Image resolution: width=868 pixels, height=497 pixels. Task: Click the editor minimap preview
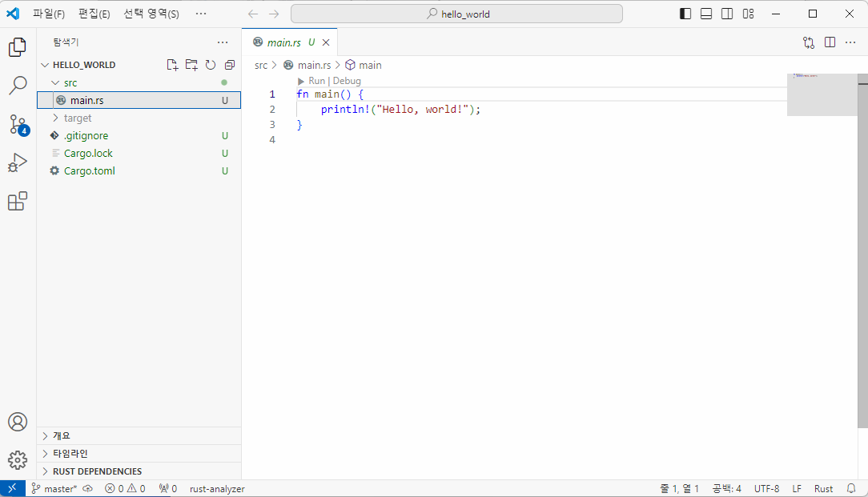(x=822, y=94)
